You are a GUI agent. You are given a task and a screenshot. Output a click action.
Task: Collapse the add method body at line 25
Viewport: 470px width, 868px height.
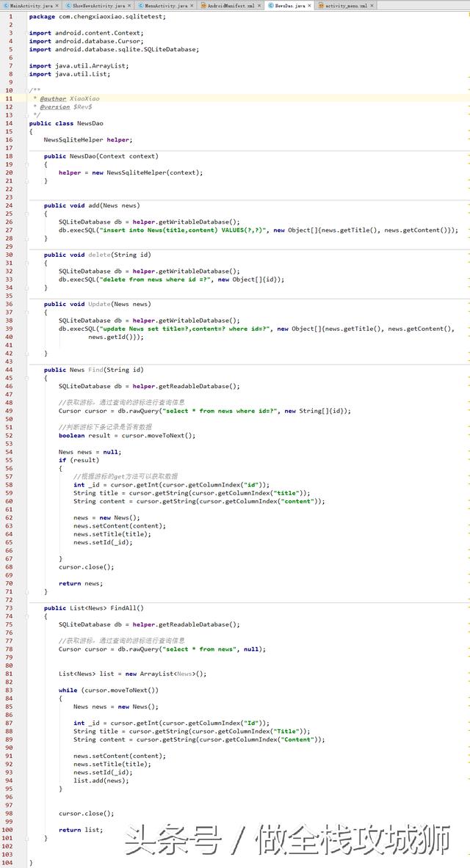tap(26, 214)
